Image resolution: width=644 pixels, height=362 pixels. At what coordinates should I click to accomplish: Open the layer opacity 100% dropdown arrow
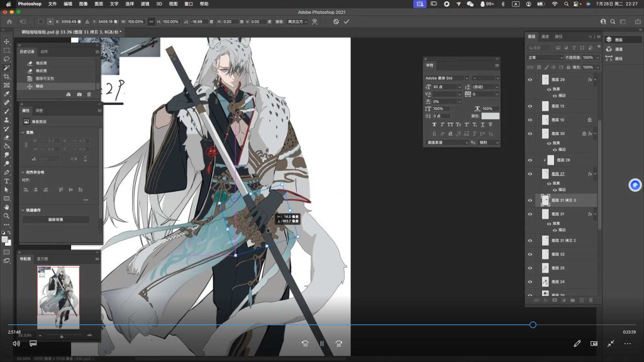pos(597,57)
